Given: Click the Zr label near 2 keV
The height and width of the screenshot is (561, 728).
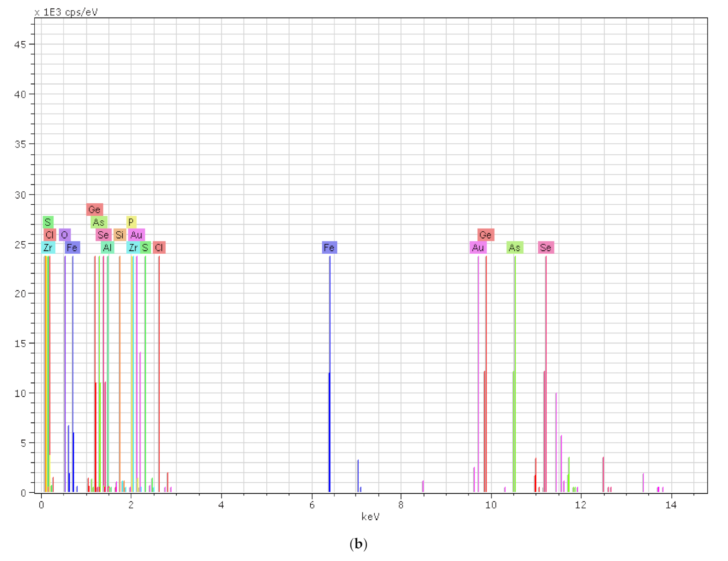Looking at the screenshot, I should [x=133, y=248].
